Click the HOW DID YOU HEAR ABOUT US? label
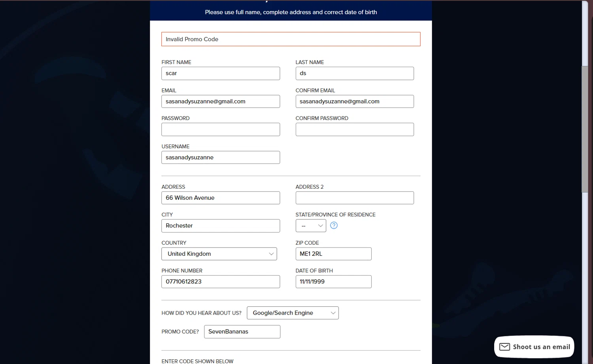The height and width of the screenshot is (364, 593). [201, 313]
